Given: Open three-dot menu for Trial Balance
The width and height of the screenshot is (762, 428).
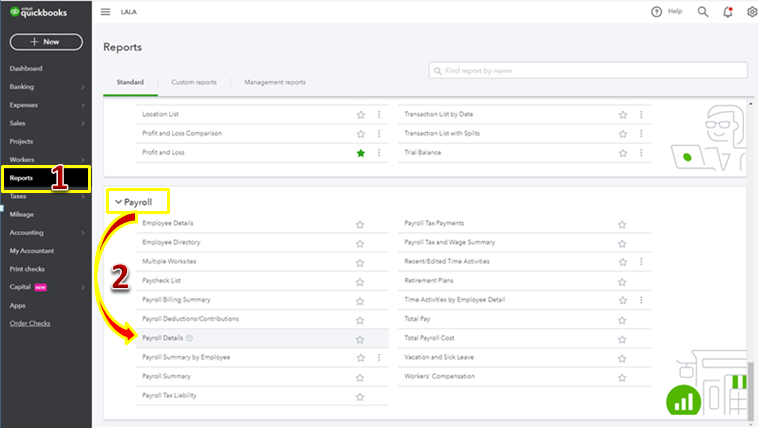Looking at the screenshot, I should (x=641, y=153).
